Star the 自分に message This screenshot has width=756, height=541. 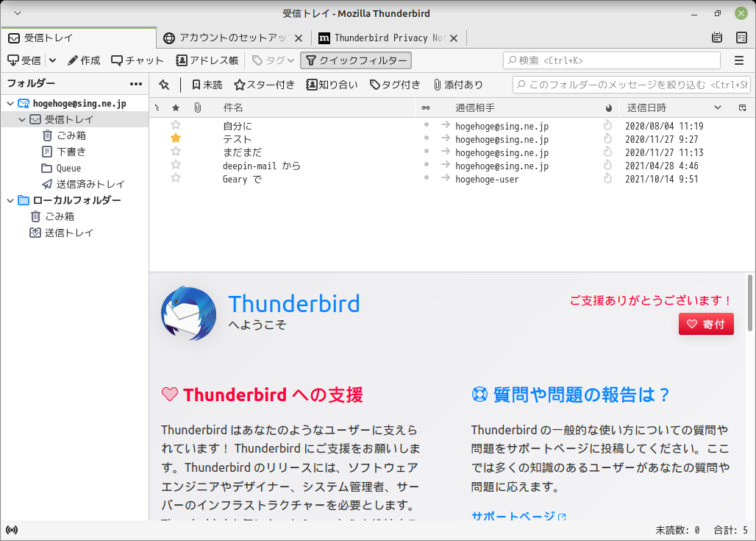(176, 125)
